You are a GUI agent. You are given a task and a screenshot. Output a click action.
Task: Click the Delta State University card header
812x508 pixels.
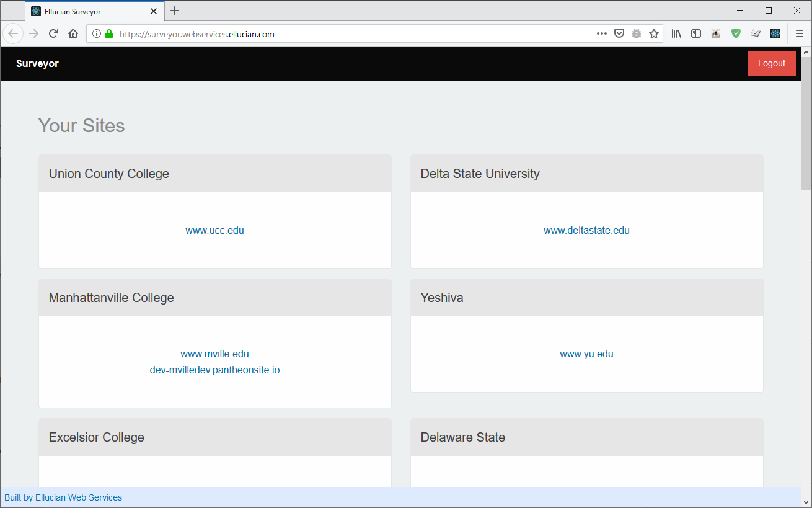click(586, 174)
